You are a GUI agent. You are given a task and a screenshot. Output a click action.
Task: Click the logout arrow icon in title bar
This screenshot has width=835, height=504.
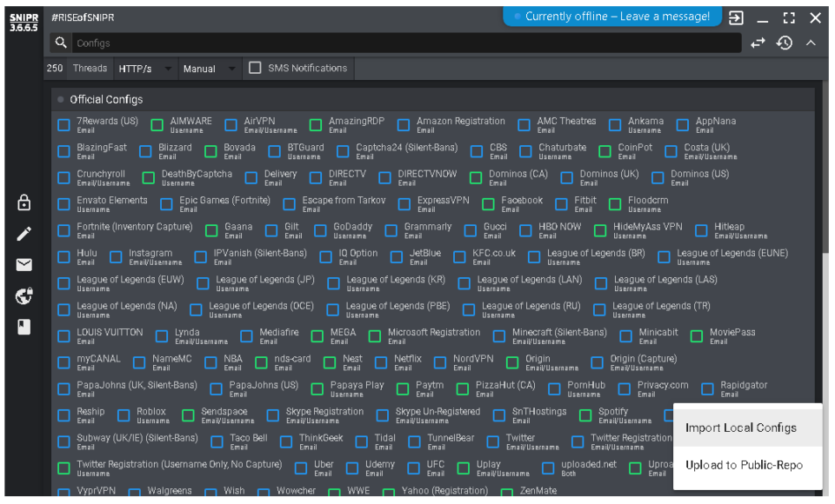(736, 17)
